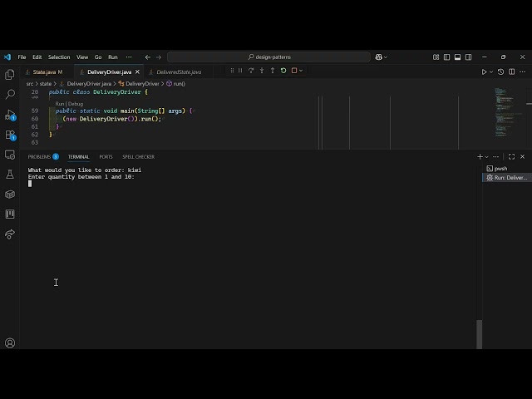Open Remote Explorer view
The image size is (532, 399).
click(x=10, y=155)
